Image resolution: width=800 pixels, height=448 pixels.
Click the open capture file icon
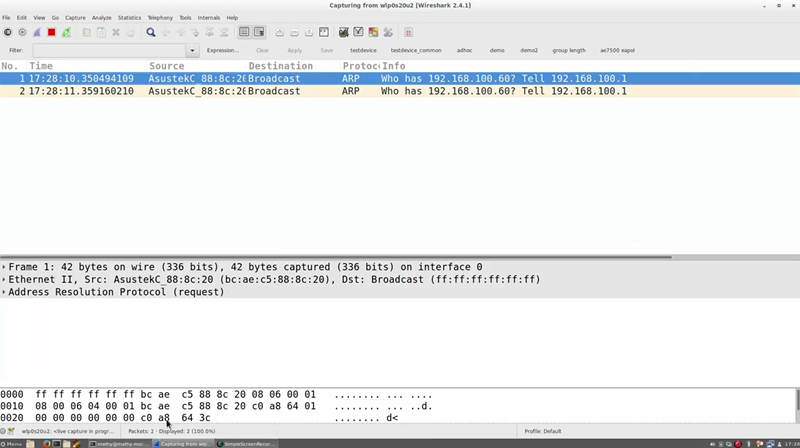(87, 32)
